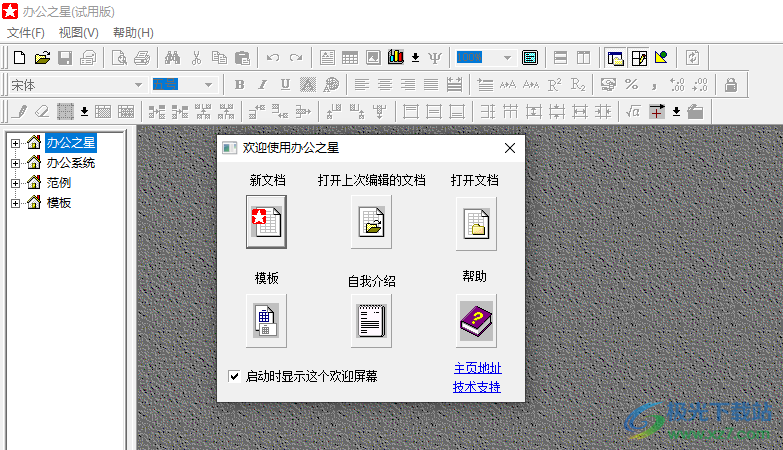
Task: Click the Printer icon in toolbar
Action: 142,58
